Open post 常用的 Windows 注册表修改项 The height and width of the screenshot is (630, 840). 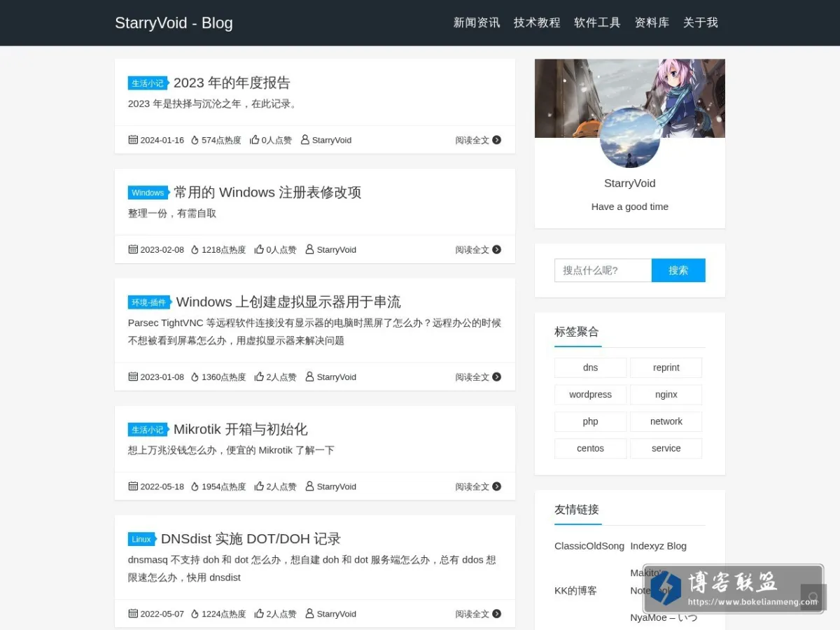pos(267,192)
